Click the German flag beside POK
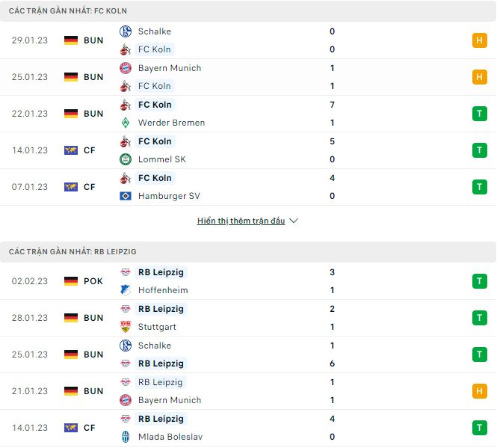 71,281
